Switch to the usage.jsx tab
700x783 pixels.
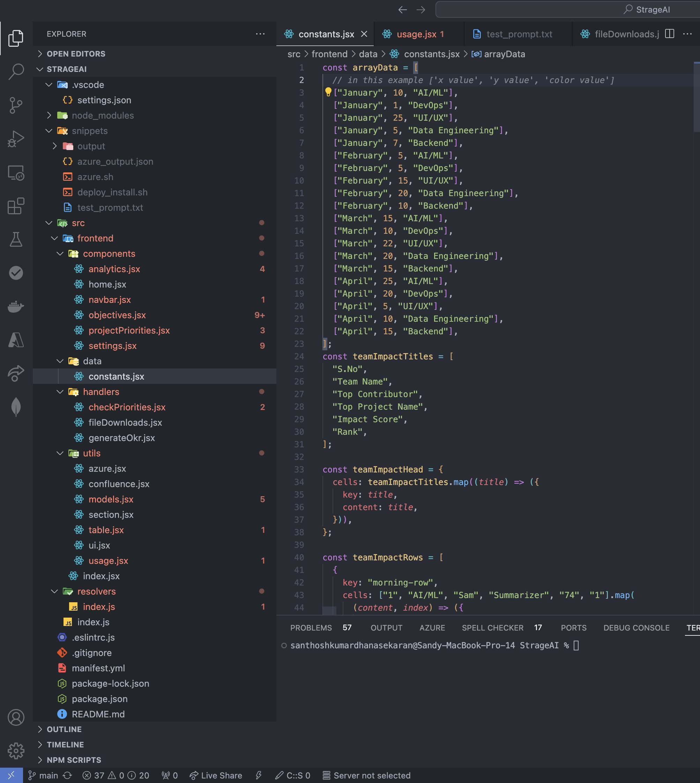[x=416, y=34]
